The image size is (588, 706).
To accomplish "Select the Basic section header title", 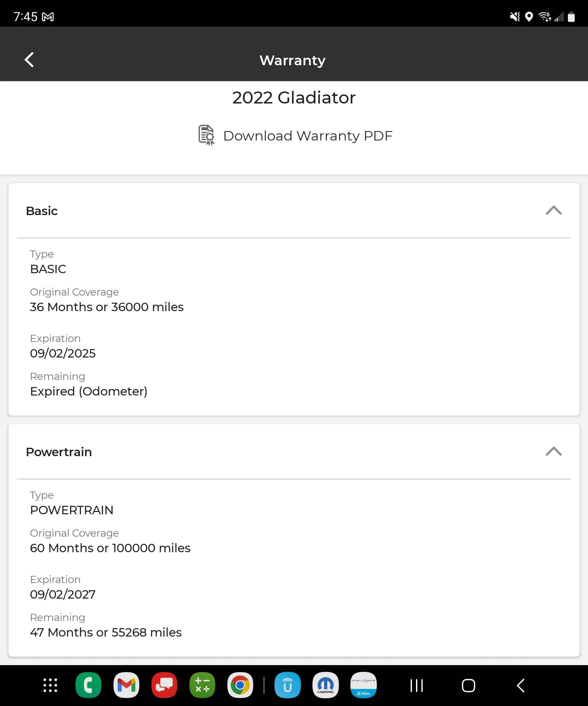I will tap(42, 211).
